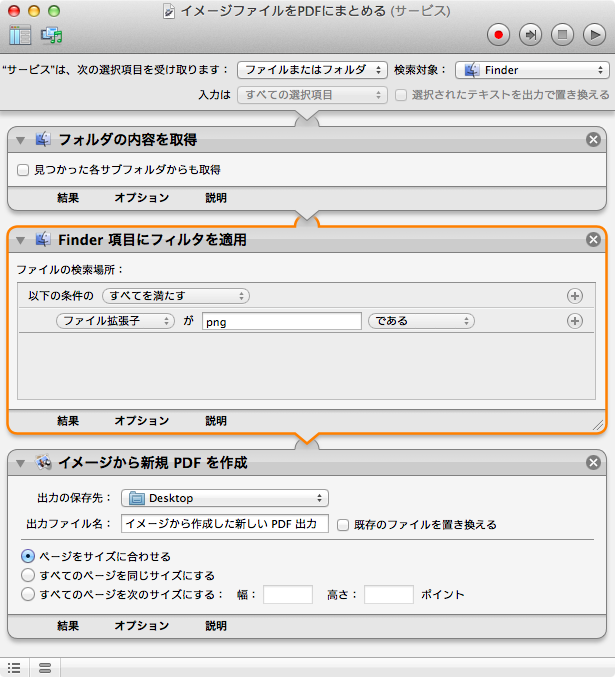
Task: Click Finder icon of フィルタを適用 action
Action: coord(43,239)
